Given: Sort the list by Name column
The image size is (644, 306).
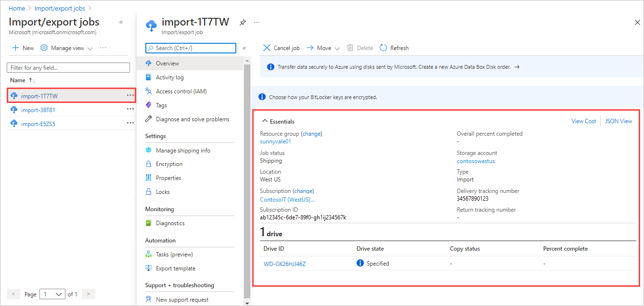Looking at the screenshot, I should click(x=23, y=80).
